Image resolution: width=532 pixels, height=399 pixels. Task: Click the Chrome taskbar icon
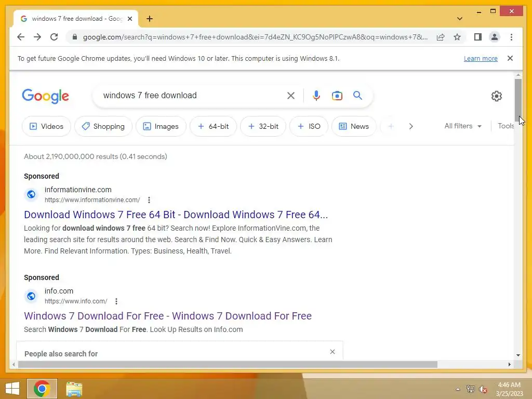pos(42,389)
